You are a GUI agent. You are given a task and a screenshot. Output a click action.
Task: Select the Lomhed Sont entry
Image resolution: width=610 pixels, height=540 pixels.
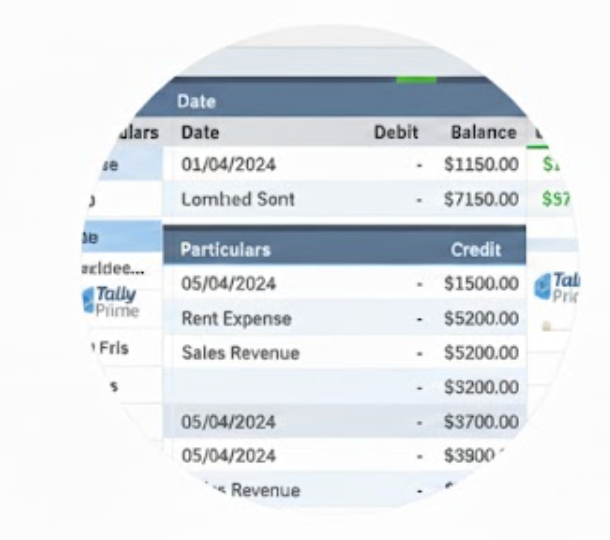pyautogui.click(x=238, y=199)
